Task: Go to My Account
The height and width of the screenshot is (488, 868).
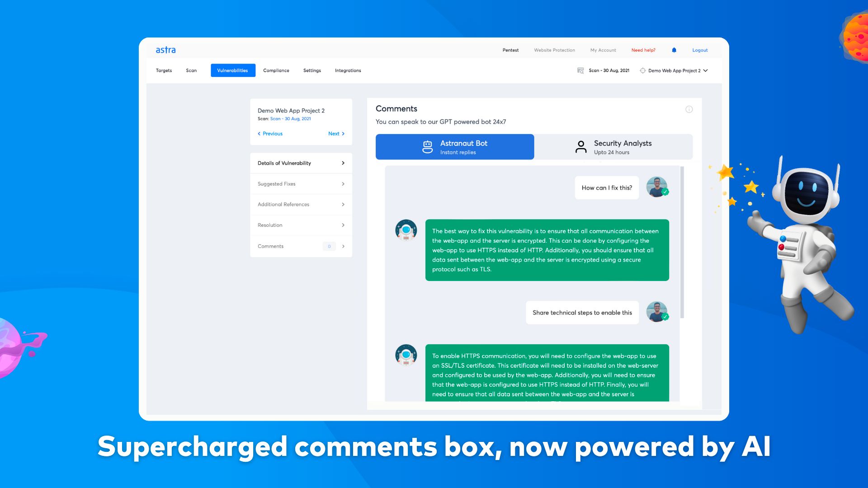Action: point(603,50)
